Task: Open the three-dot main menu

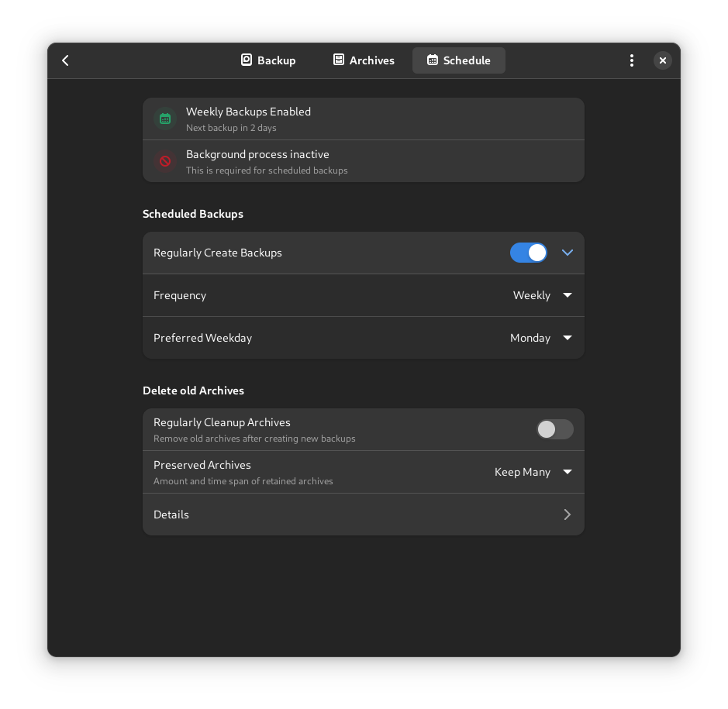Action: (632, 60)
